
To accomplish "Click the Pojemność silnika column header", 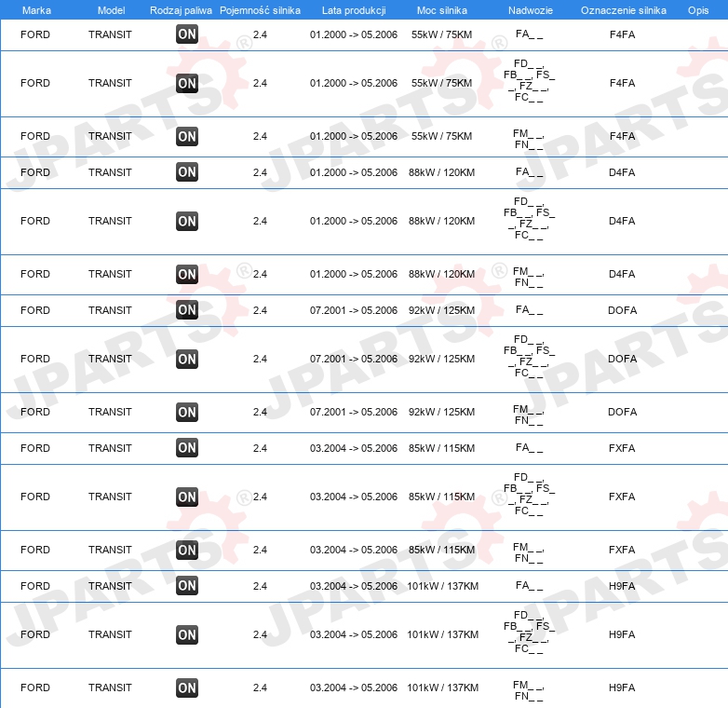I will click(260, 10).
